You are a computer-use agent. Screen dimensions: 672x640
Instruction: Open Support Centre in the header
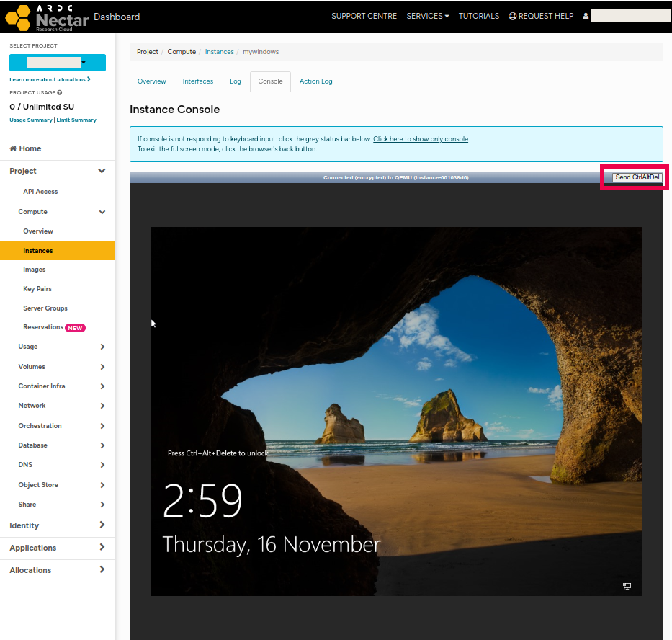[364, 17]
